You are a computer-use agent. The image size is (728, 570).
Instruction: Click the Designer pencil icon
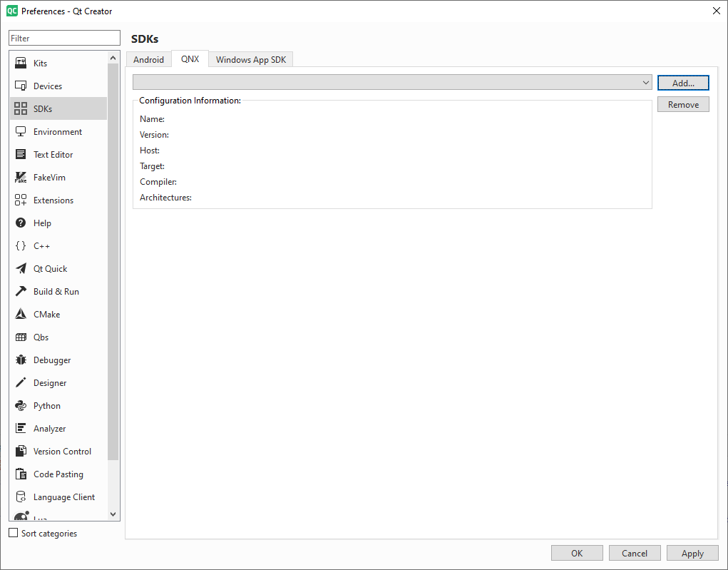(x=21, y=382)
